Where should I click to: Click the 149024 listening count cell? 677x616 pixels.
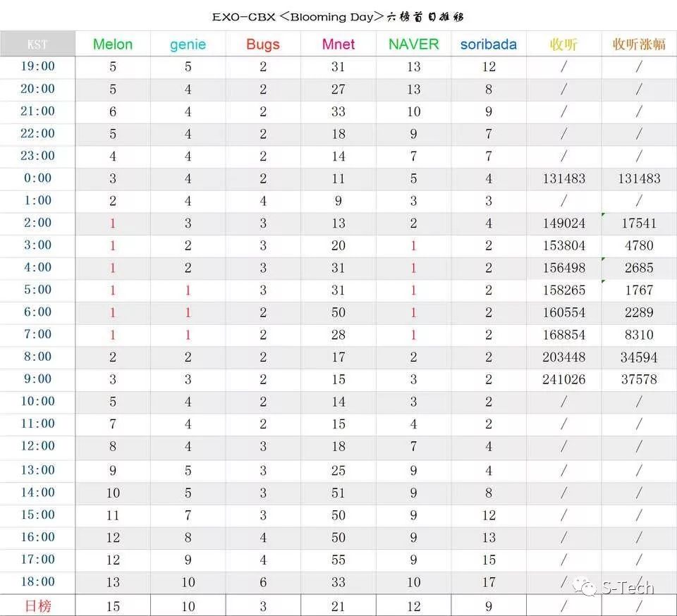(x=564, y=223)
